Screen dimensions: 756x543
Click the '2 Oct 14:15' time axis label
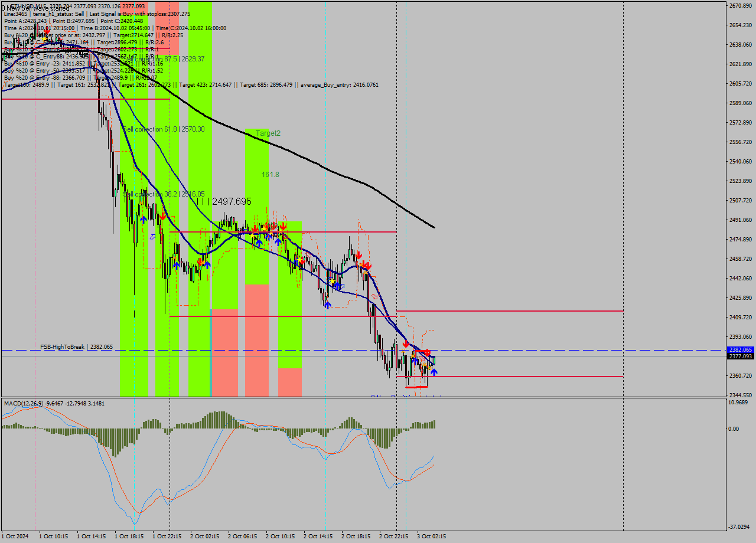(318, 537)
